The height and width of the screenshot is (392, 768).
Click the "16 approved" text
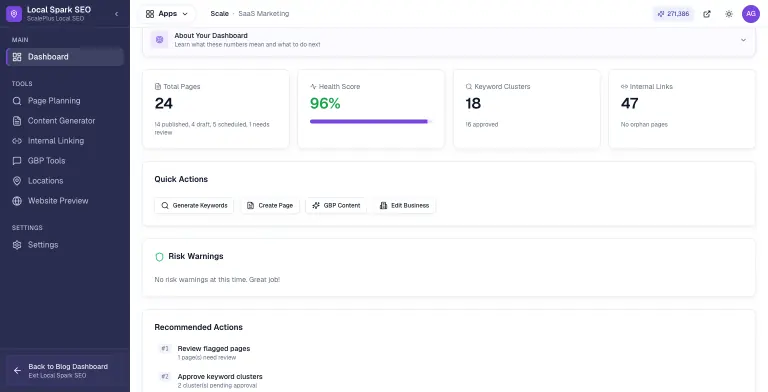[481, 125]
